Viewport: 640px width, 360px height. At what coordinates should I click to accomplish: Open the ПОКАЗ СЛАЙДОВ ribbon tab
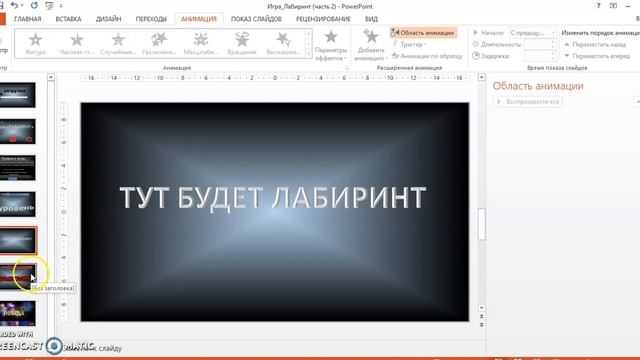256,19
